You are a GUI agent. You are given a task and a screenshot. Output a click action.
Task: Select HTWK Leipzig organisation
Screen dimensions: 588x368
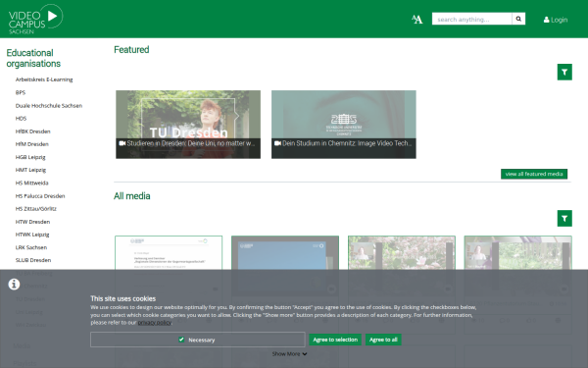tap(32, 235)
